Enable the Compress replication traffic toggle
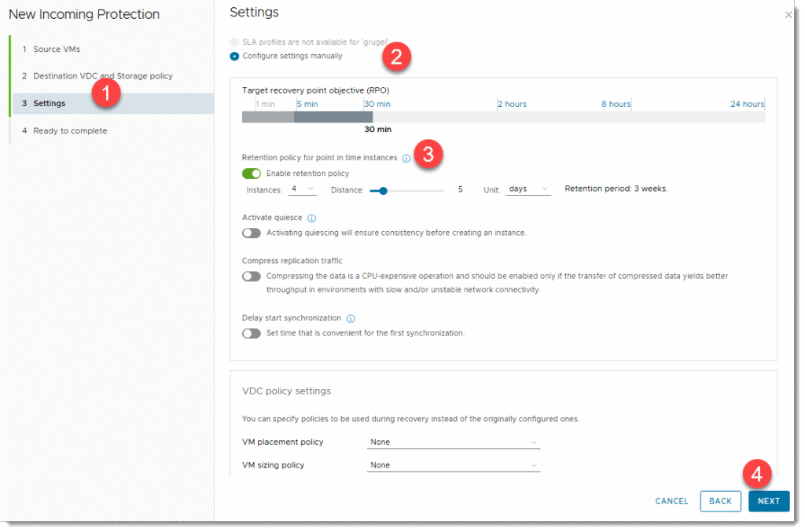805x532 pixels. tap(252, 276)
